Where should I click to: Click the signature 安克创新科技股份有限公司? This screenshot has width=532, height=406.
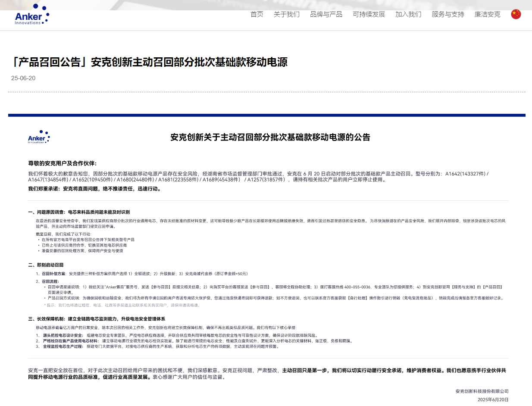[482, 391]
